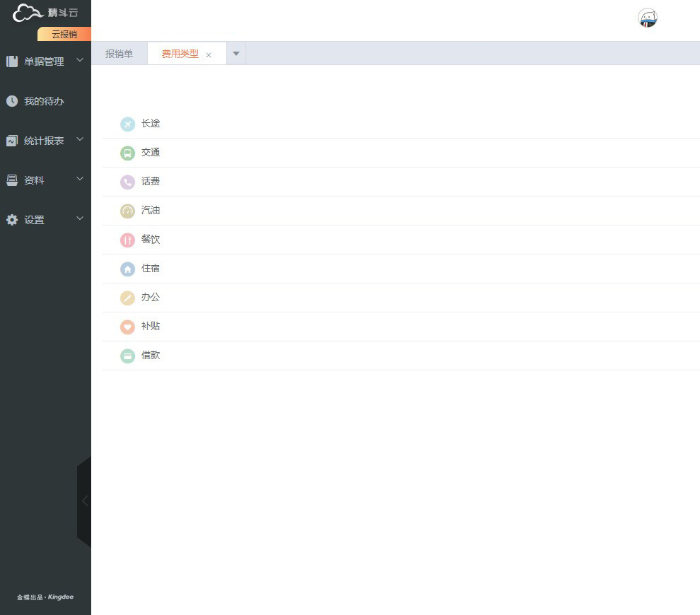Expand the 单据管理 menu chevron
Image resolution: width=700 pixels, height=615 pixels.
click(x=80, y=60)
